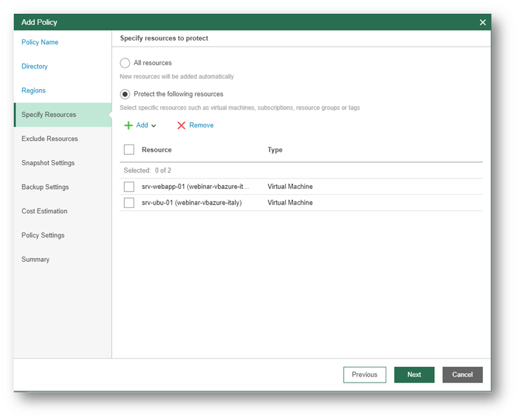
Task: Click the red X Remove icon
Action: coord(181,125)
